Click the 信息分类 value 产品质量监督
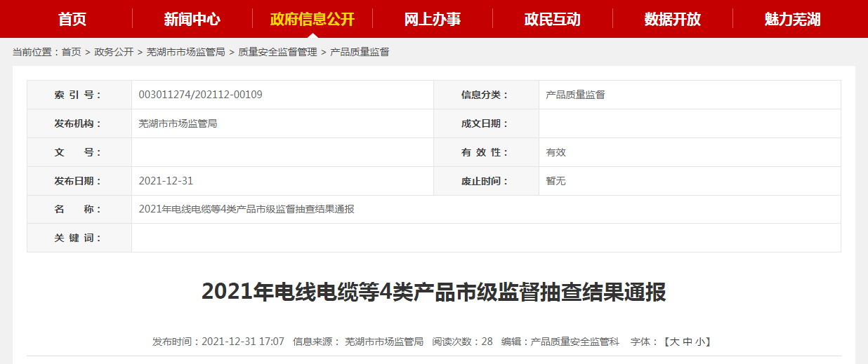 pyautogui.click(x=575, y=95)
